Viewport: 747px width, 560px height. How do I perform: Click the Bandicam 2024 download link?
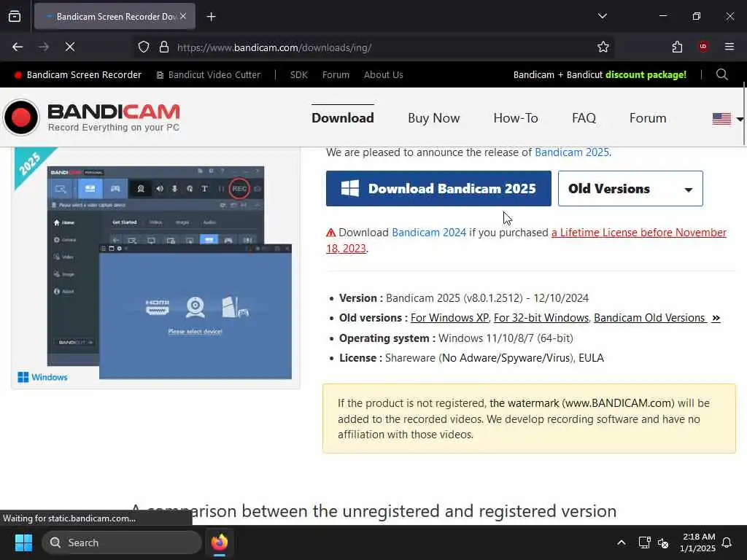[x=429, y=233]
